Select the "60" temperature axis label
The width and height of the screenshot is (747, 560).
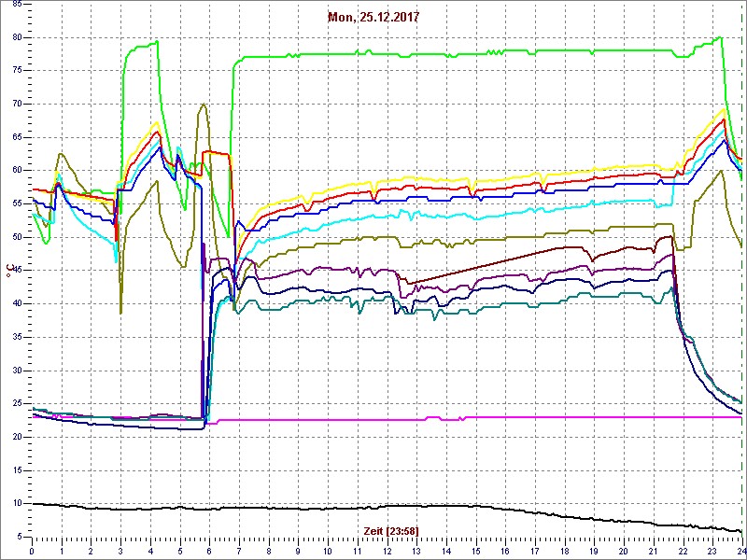pos(16,171)
